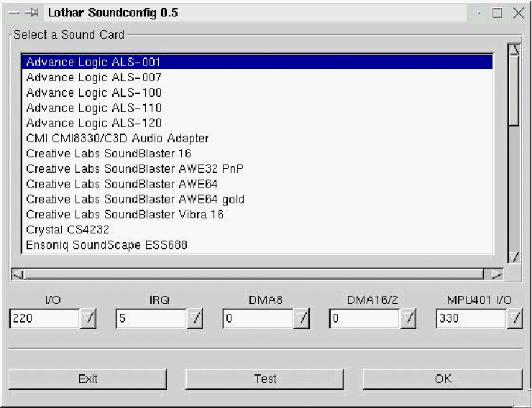The width and height of the screenshot is (532, 408).
Task: Open the window menu dash icon
Action: tap(14, 13)
